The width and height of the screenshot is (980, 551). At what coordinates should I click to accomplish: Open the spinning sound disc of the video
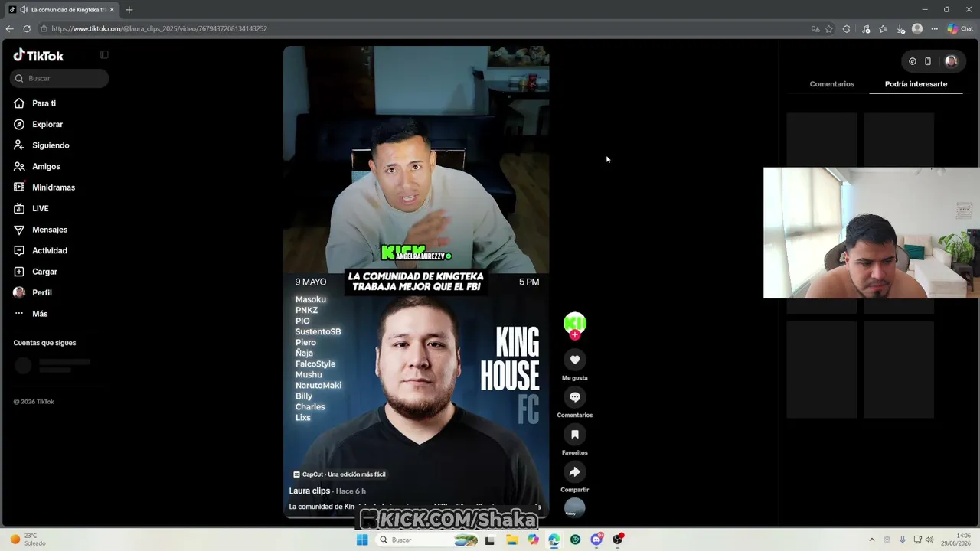click(x=575, y=507)
